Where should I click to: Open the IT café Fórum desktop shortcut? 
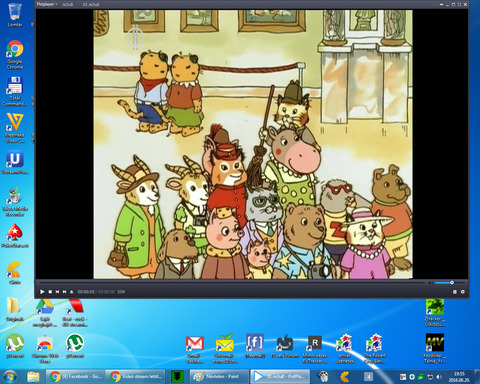coord(285,346)
